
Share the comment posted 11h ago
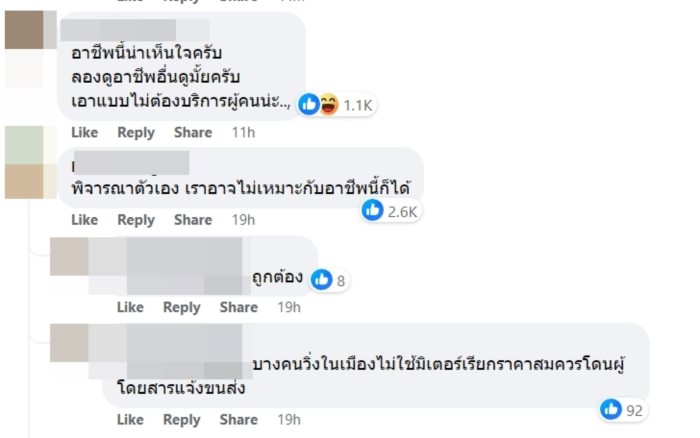coord(193,132)
